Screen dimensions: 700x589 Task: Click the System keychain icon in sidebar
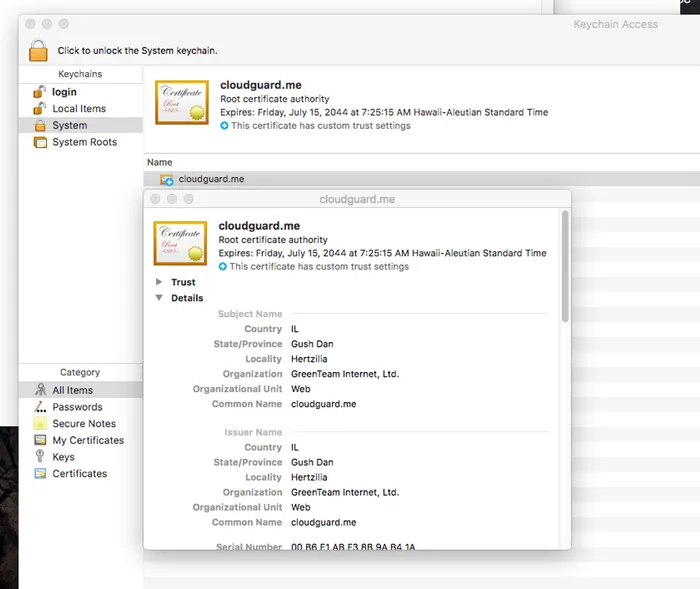click(x=41, y=126)
